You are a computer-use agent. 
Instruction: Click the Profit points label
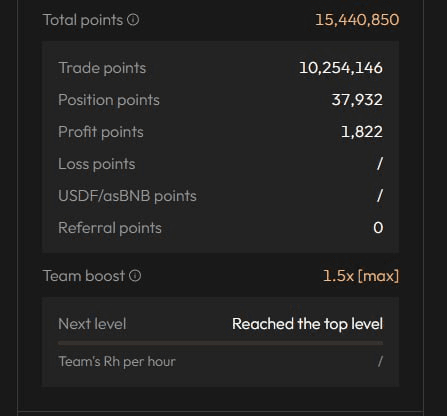pos(101,132)
